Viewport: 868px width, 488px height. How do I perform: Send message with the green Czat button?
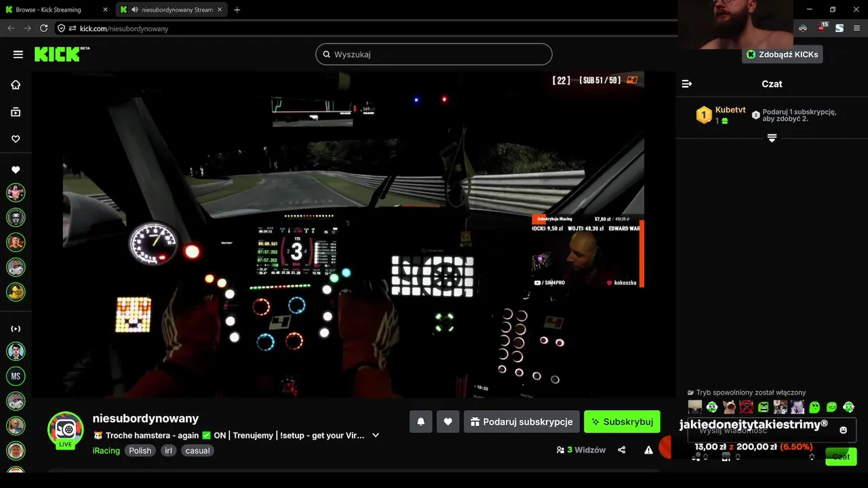coord(841,457)
